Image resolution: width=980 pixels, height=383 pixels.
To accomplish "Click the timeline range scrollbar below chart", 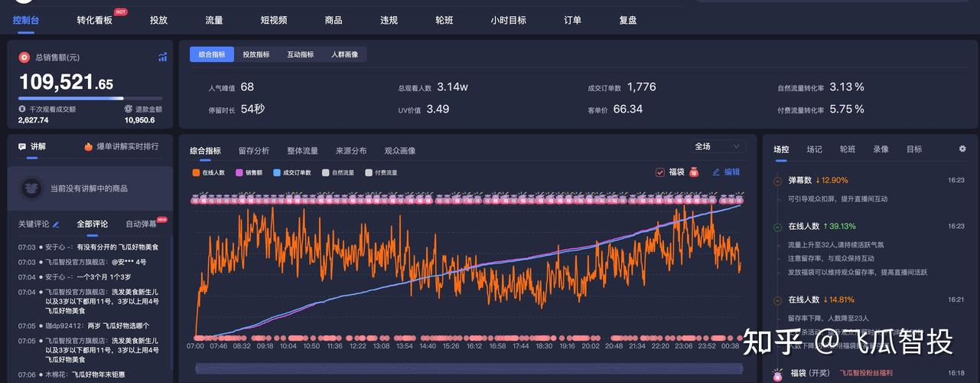I will (x=468, y=368).
